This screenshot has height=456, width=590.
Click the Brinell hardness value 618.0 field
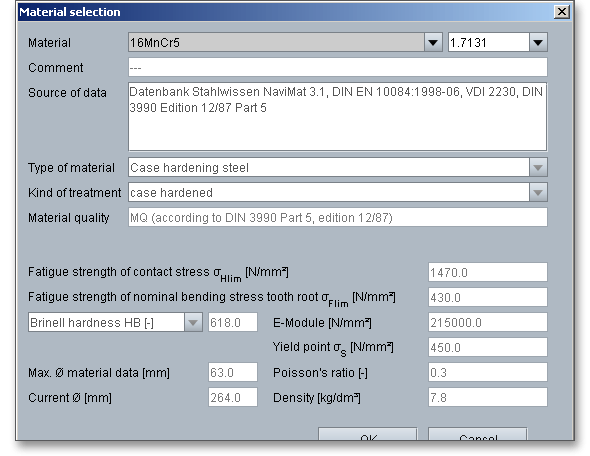pyautogui.click(x=233, y=322)
